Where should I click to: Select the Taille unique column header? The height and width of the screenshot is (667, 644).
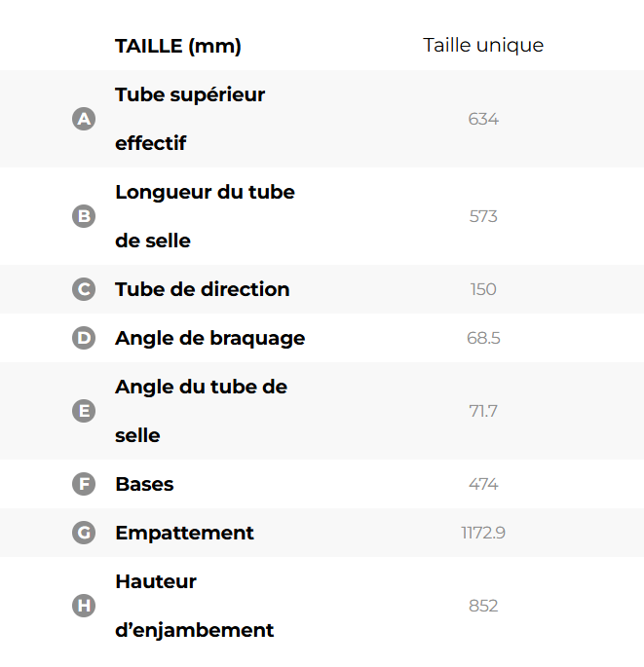pos(483,46)
